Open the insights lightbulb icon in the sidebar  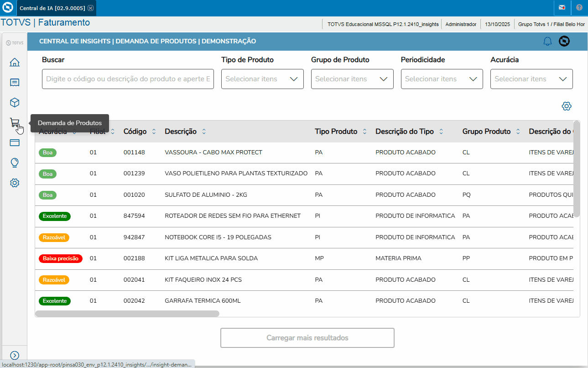(x=15, y=163)
